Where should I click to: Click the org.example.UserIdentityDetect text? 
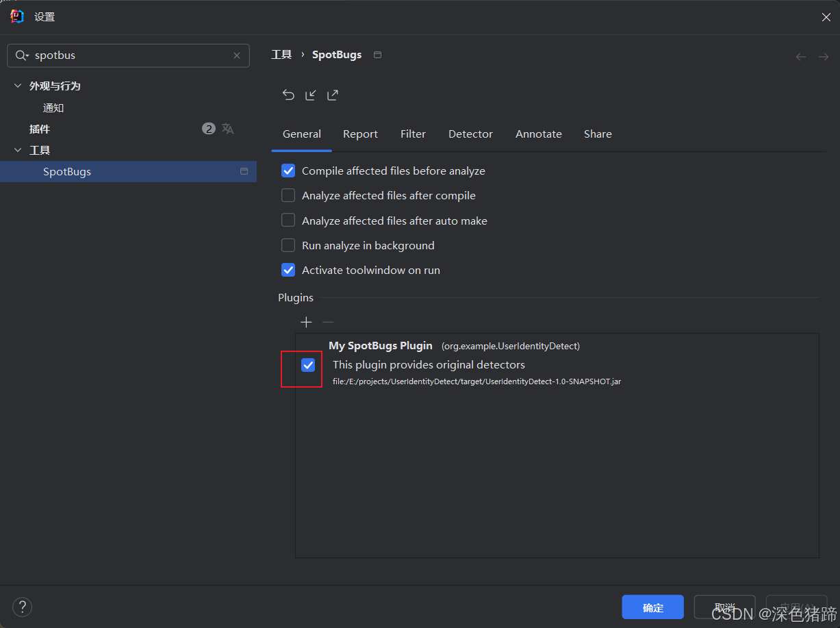click(x=511, y=347)
